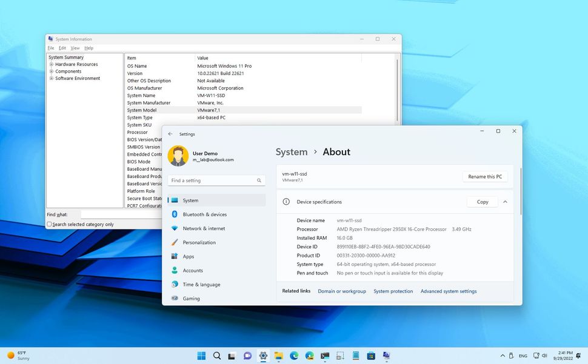
Task: Collapse the Device specifications section
Action: pos(505,202)
